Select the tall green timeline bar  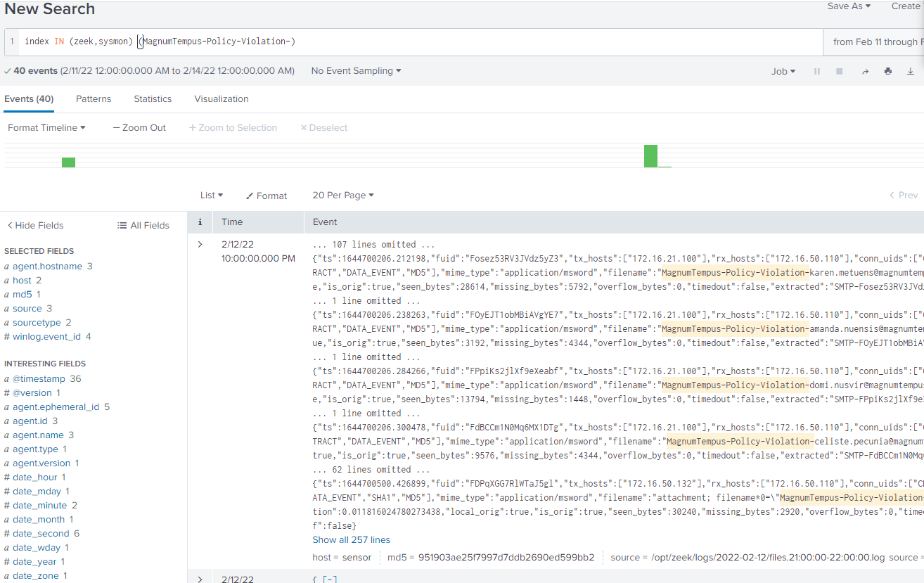tap(650, 156)
